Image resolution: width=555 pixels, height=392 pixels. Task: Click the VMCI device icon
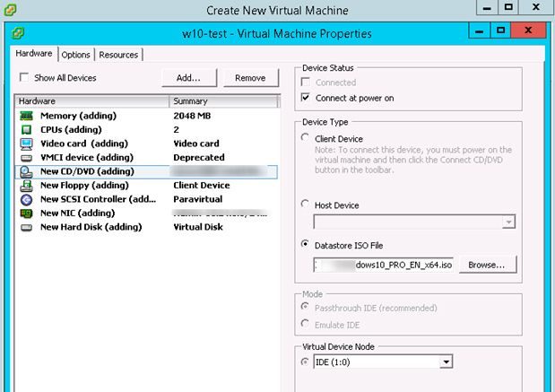tap(27, 158)
